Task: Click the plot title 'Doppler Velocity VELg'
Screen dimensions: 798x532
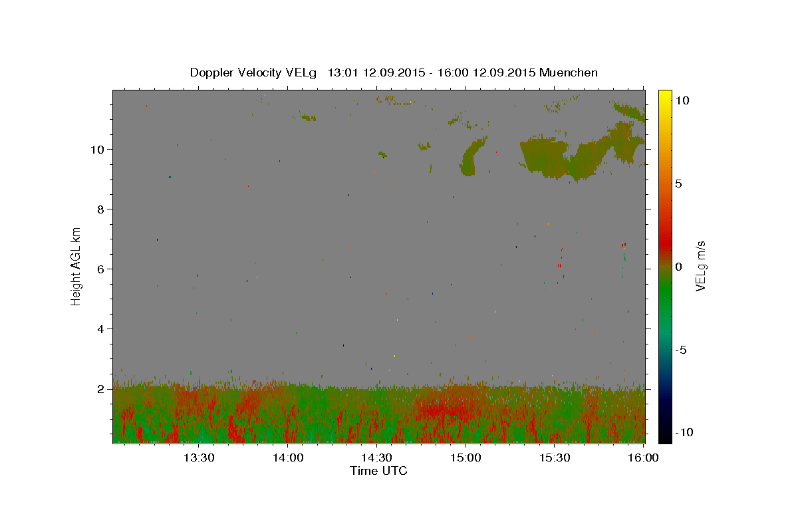Action: pyautogui.click(x=253, y=72)
